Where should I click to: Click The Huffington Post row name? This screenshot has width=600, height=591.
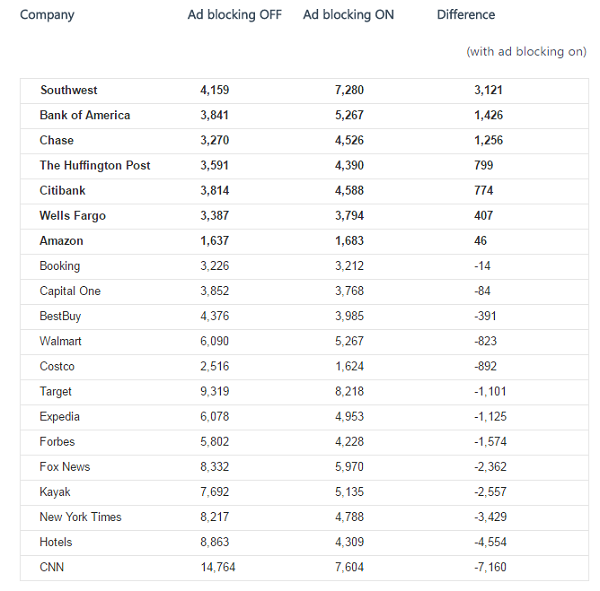coord(95,165)
